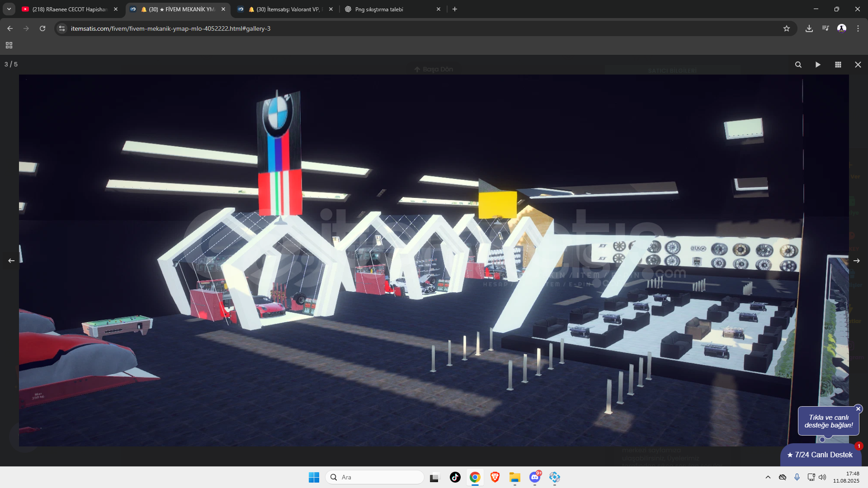868x488 pixels.
Task: Bookmark this page with star icon
Action: pos(787,28)
